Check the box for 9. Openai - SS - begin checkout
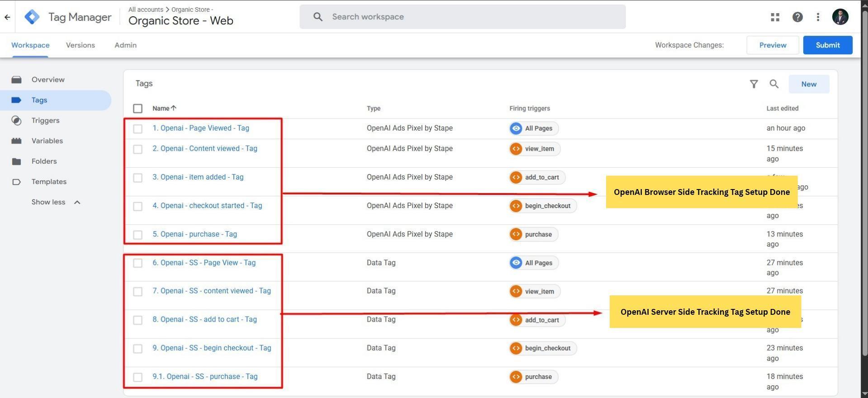This screenshot has height=398, width=868. [x=138, y=349]
